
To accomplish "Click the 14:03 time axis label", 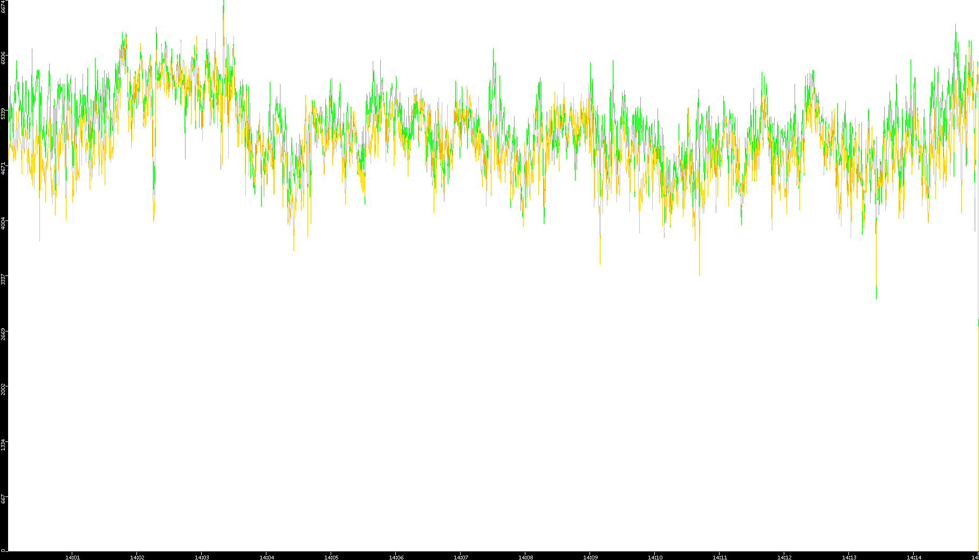I will pyautogui.click(x=202, y=557).
